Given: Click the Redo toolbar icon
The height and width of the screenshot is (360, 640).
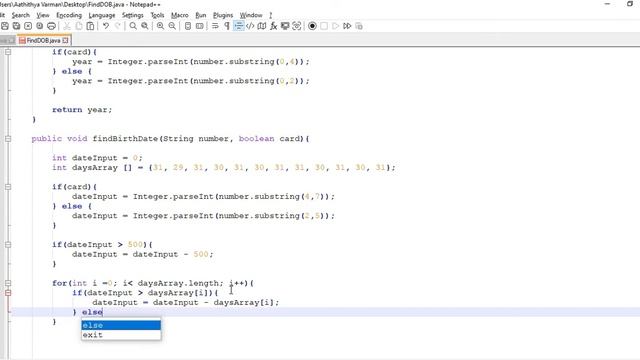Looking at the screenshot, I should [118, 26].
